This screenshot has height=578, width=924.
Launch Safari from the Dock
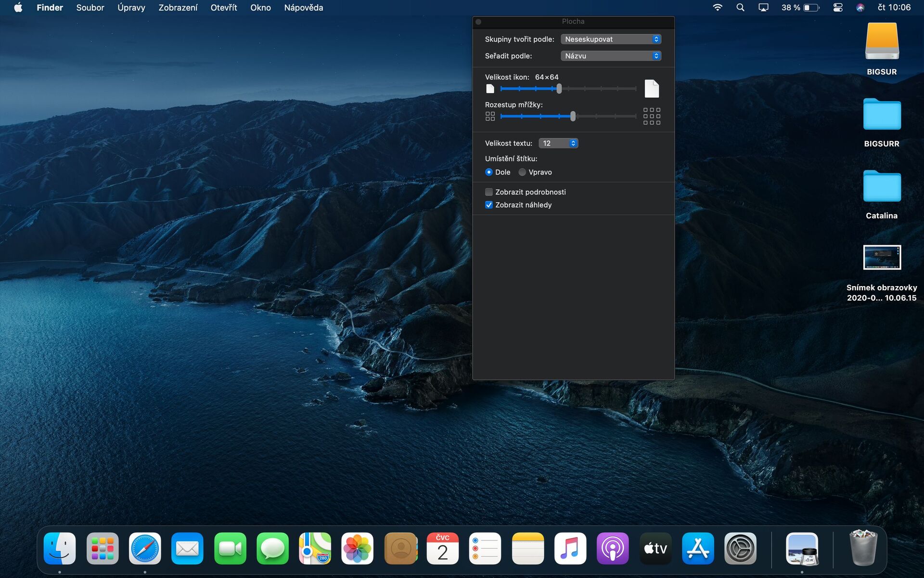coord(145,548)
